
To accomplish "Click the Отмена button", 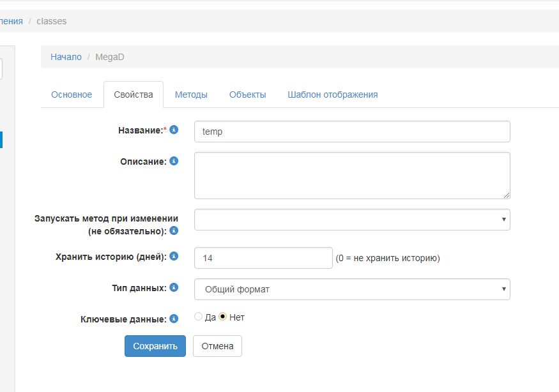I will [x=217, y=346].
